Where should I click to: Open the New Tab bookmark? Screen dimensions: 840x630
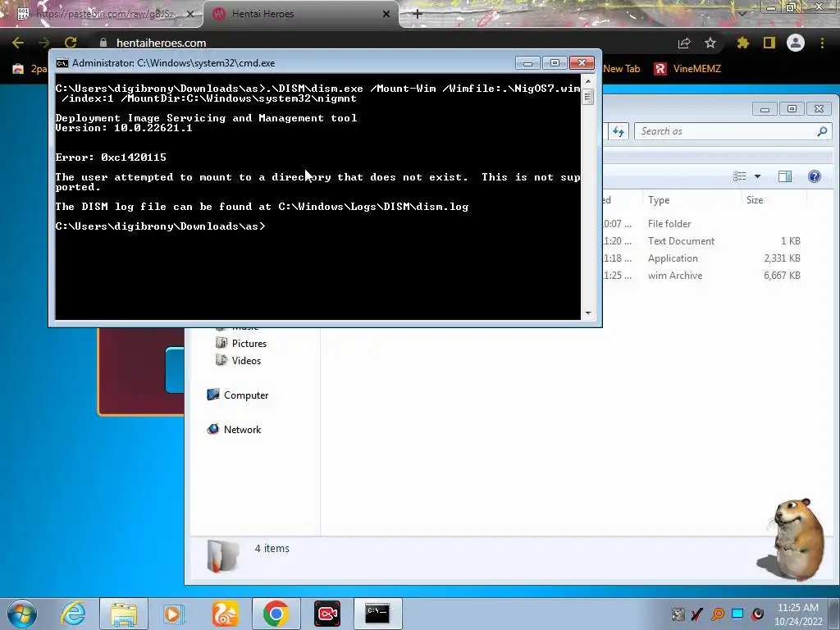pyautogui.click(x=622, y=69)
